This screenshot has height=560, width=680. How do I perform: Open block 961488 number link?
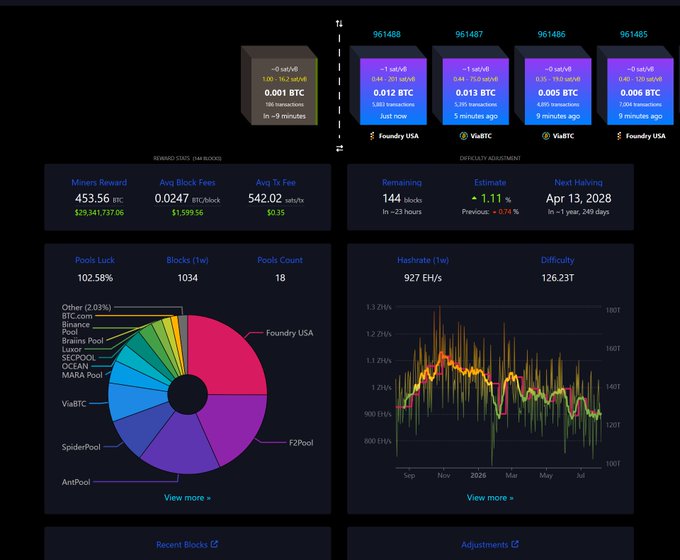pyautogui.click(x=387, y=34)
